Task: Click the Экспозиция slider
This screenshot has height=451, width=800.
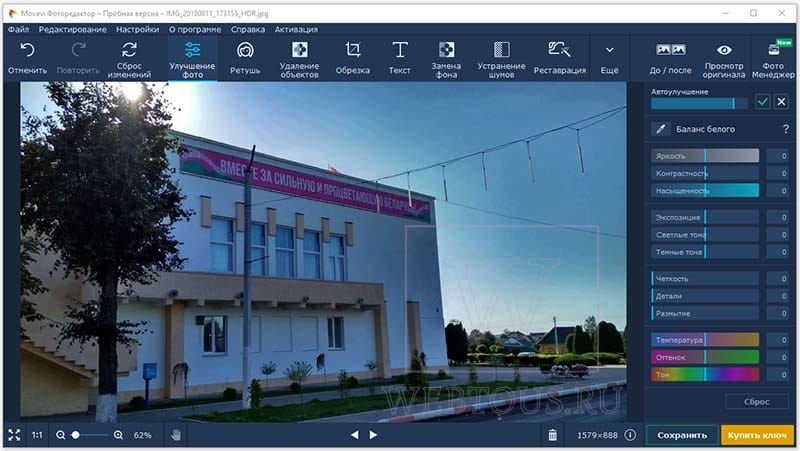Action: (705, 217)
